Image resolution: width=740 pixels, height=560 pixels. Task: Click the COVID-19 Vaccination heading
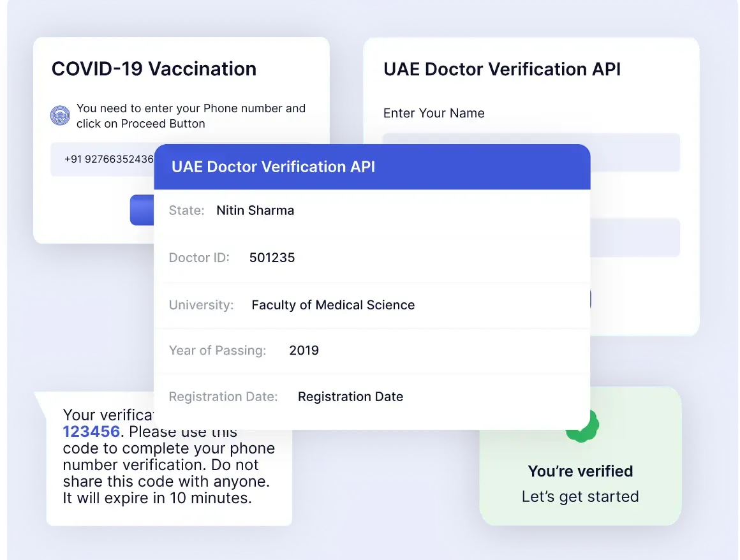[x=154, y=69]
